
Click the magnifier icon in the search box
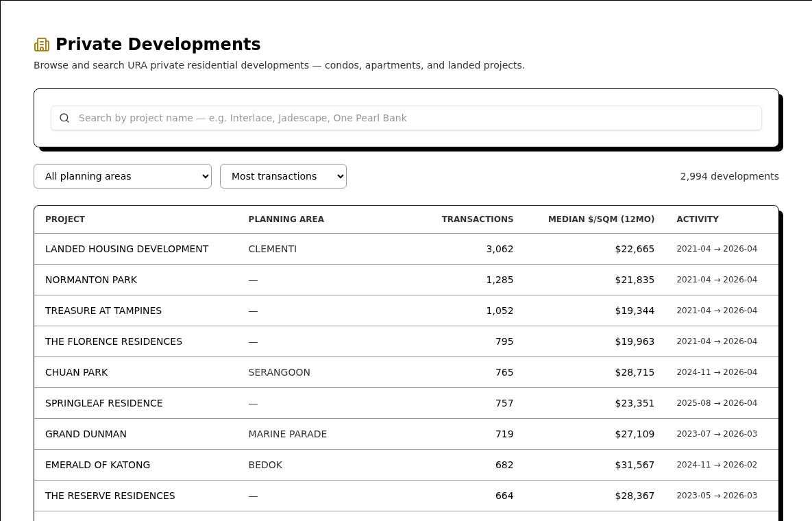tap(64, 118)
